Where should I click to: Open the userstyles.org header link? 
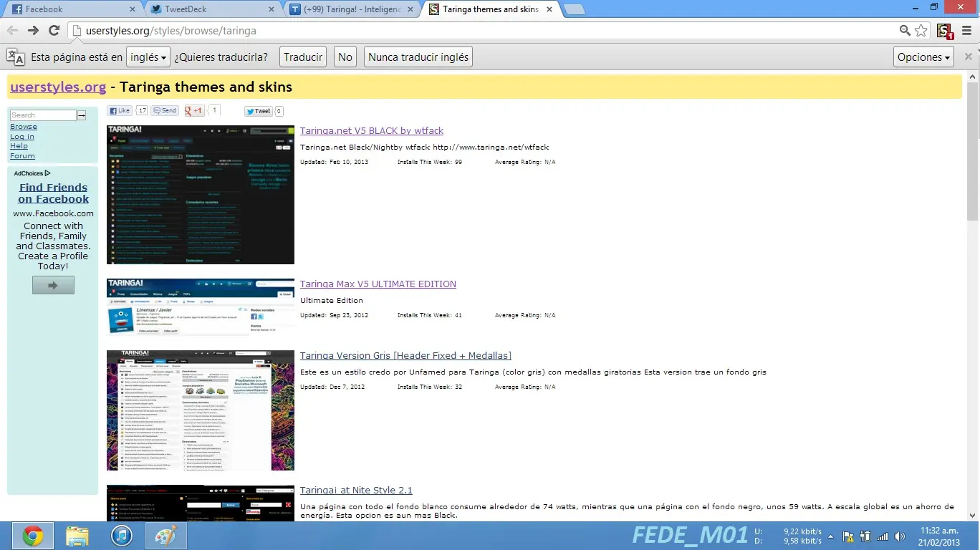click(58, 87)
